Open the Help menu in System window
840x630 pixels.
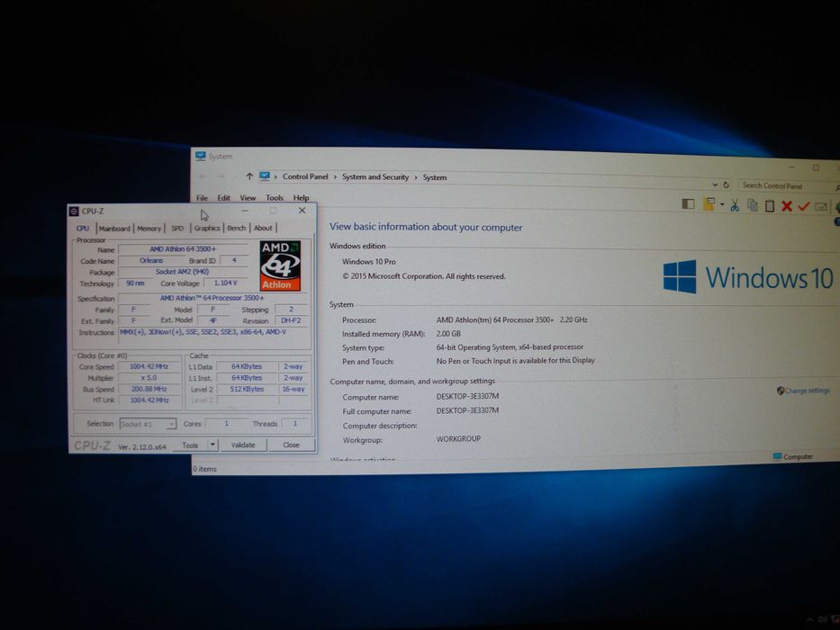point(301,198)
